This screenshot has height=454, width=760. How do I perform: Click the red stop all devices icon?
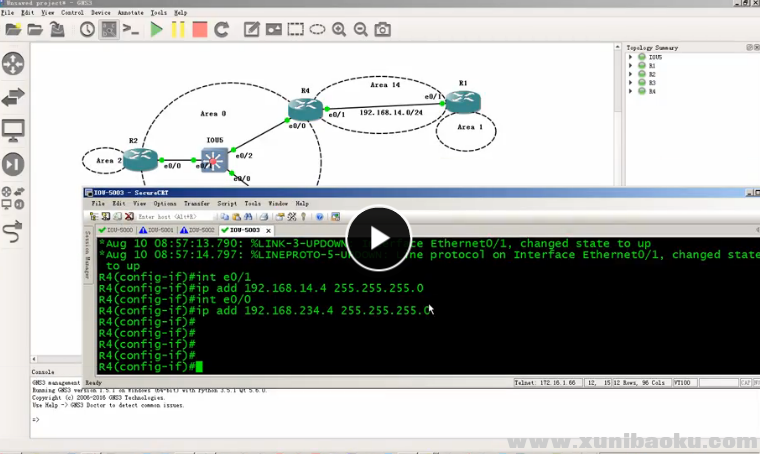(200, 30)
